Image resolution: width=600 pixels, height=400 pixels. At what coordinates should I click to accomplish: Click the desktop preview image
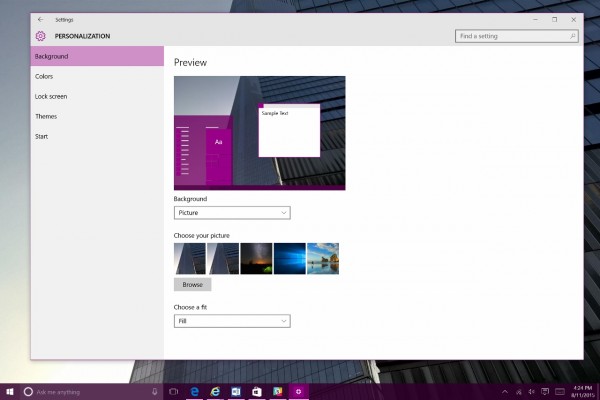[259, 133]
